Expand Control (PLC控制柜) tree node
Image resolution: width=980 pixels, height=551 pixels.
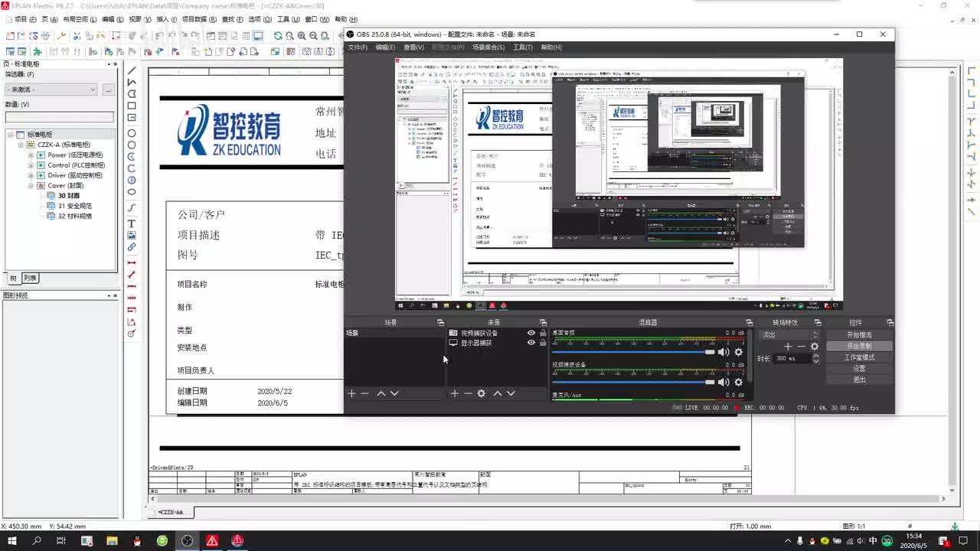[x=31, y=165]
